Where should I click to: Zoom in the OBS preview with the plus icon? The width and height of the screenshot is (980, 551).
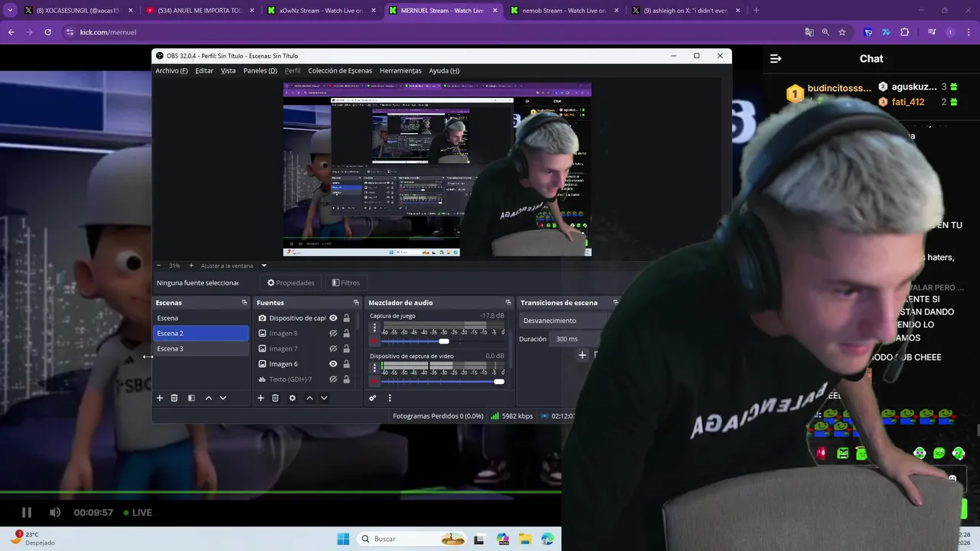tap(191, 266)
